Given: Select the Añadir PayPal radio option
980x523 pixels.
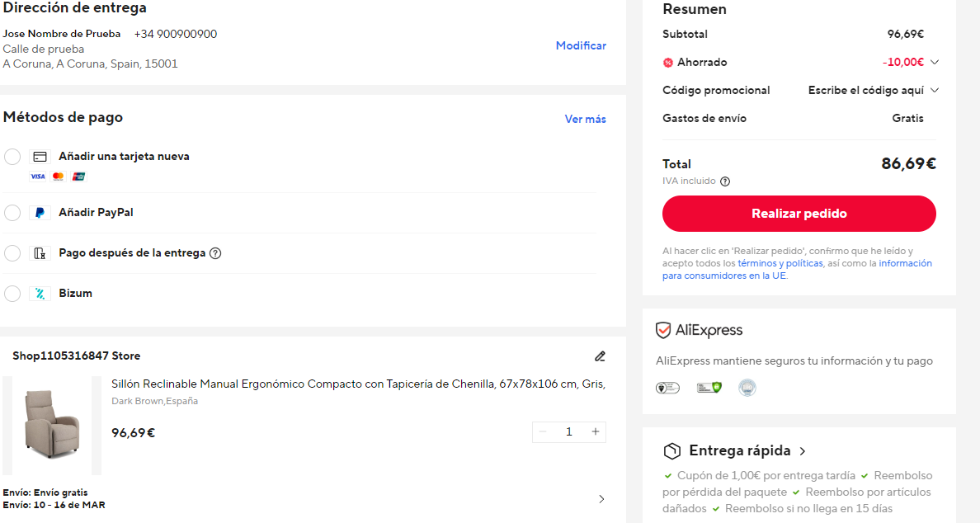Looking at the screenshot, I should [12, 213].
